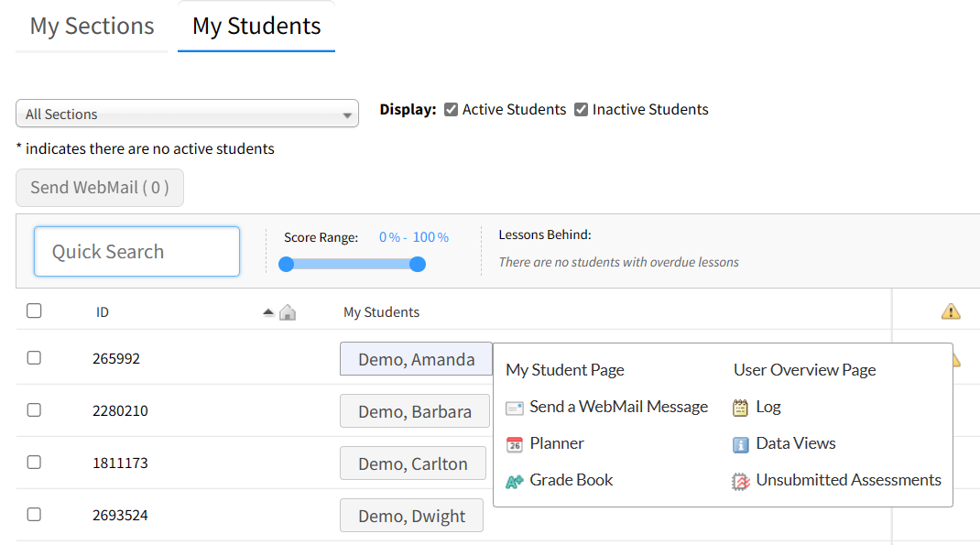Click the right Score Range slider handle
Viewport: 980px width, 545px height.
pos(418,264)
